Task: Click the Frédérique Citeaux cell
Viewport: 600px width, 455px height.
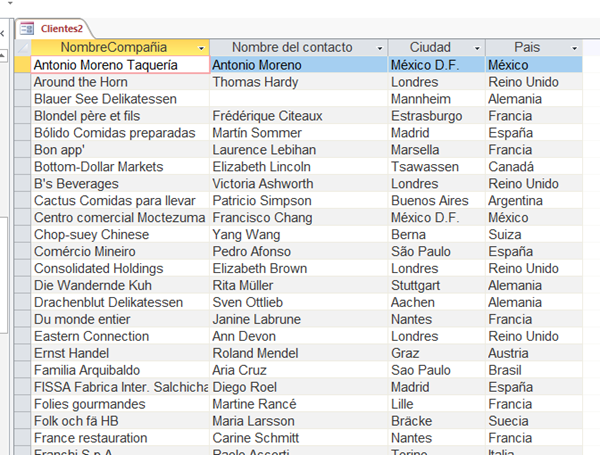Action: click(299, 116)
